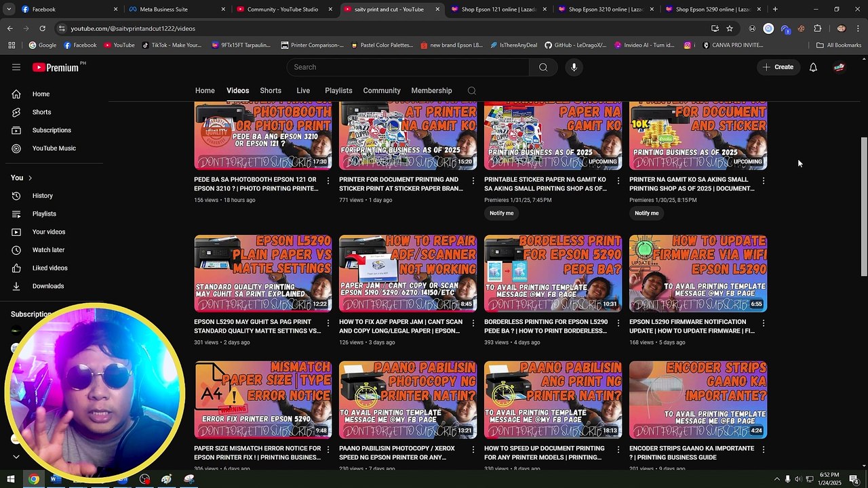Viewport: 868px width, 488px height.
Task: Open the YouTube hamburger guide menu
Action: coord(16,67)
